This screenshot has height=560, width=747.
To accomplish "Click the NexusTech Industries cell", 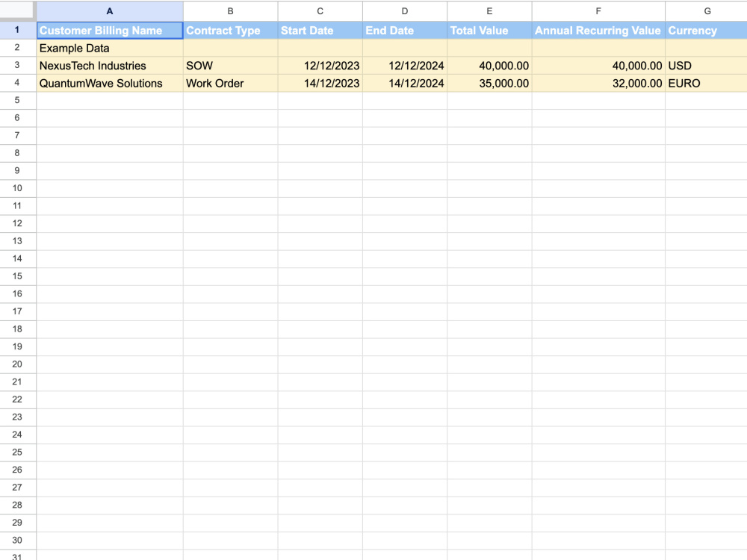I will coord(109,66).
